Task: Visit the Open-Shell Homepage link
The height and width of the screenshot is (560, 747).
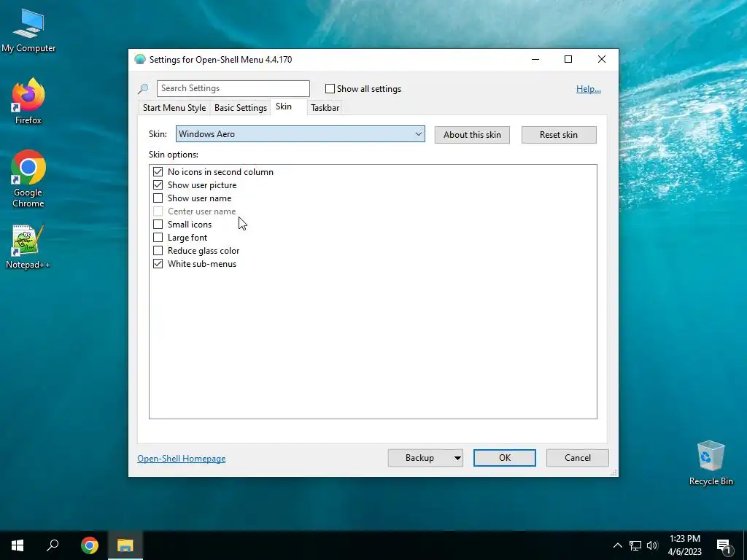Action: point(182,459)
